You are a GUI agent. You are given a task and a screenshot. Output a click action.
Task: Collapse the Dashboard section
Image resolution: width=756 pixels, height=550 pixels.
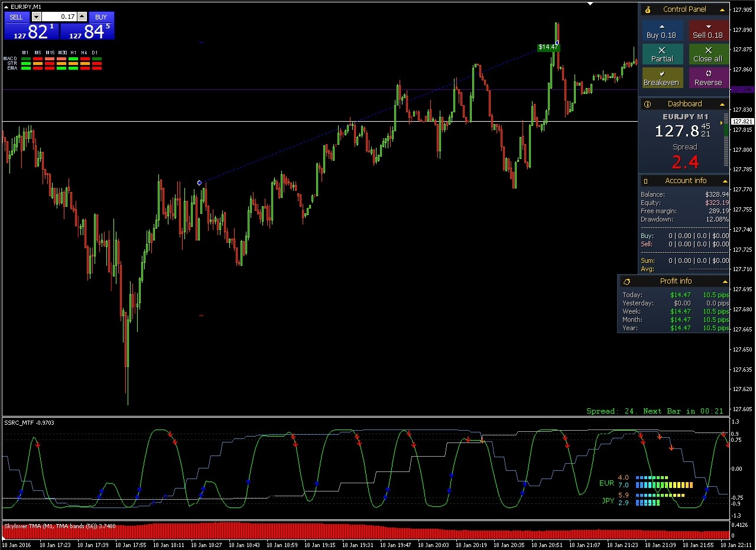point(722,104)
